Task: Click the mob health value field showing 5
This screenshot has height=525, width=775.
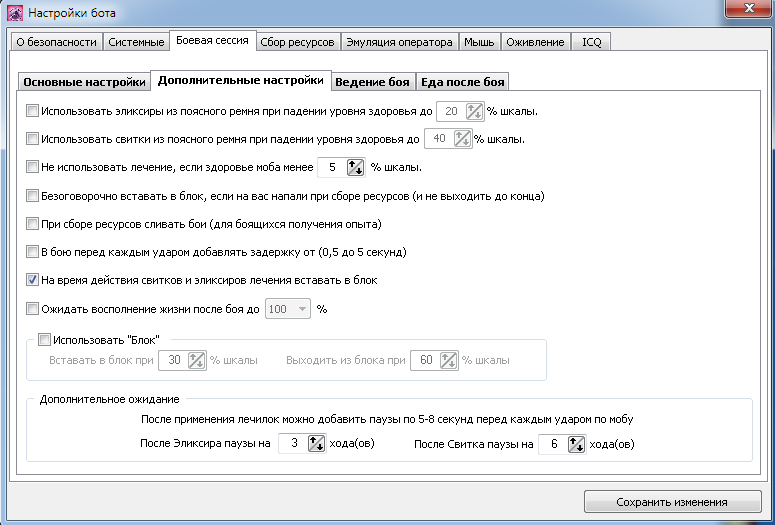Action: tap(332, 167)
